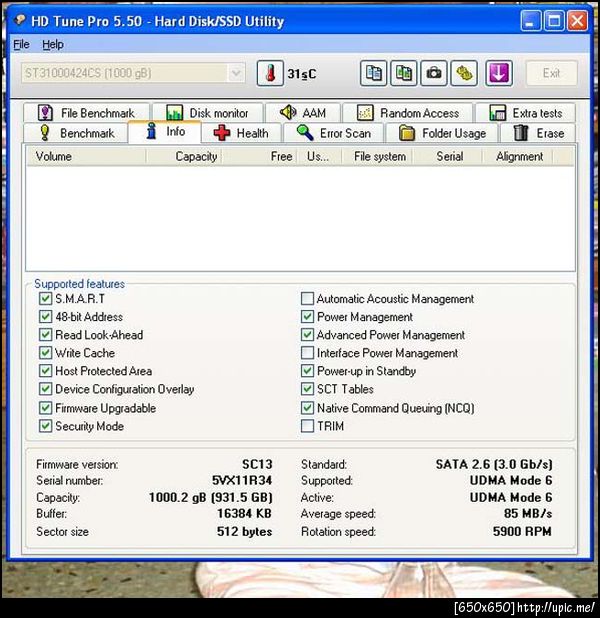Click capacity value 1000.2 gB (931.5 GB)
600x618 pixels.
pyautogui.click(x=211, y=497)
